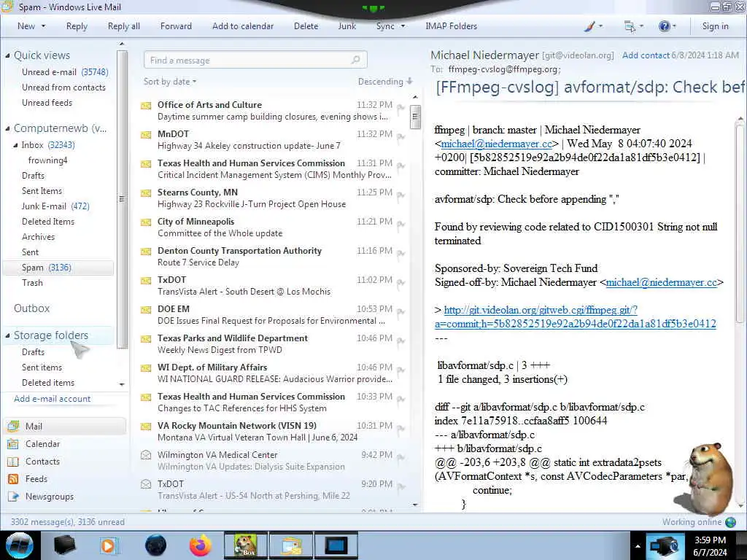Image resolution: width=747 pixels, height=560 pixels.
Task: Click envelope icon beside DOE EM message
Action: click(x=146, y=309)
